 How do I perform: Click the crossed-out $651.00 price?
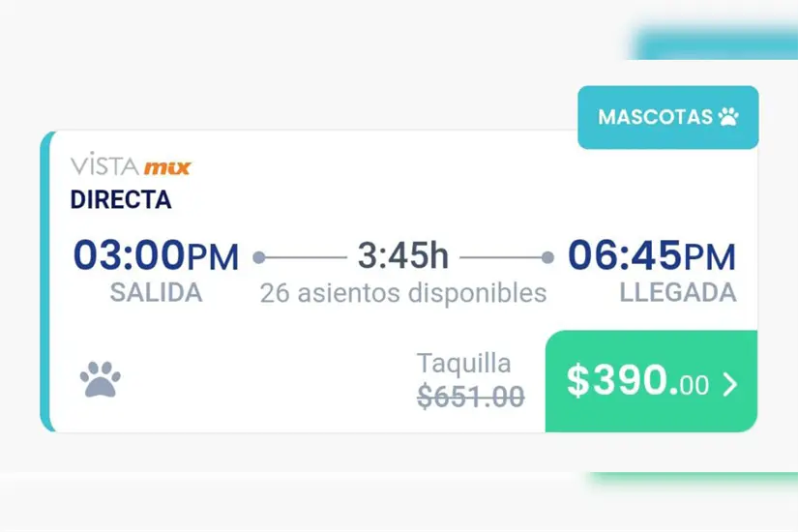[x=471, y=397]
